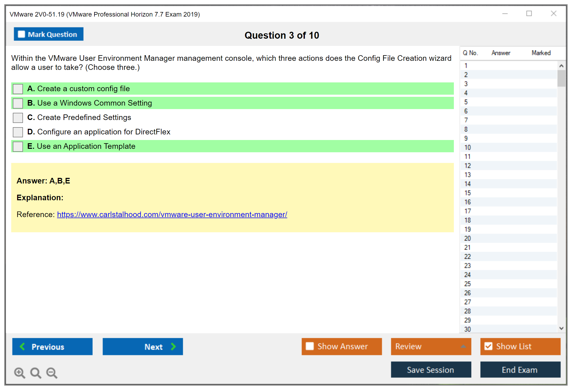Screen dimensions: 574x392
Task: Expand the Review dropdown arrow
Action: tap(463, 346)
